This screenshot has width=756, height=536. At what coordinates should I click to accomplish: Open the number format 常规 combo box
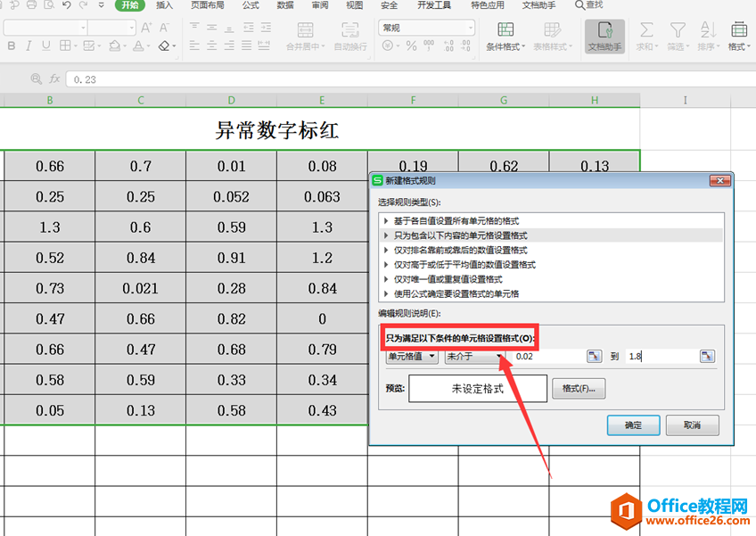tap(427, 28)
